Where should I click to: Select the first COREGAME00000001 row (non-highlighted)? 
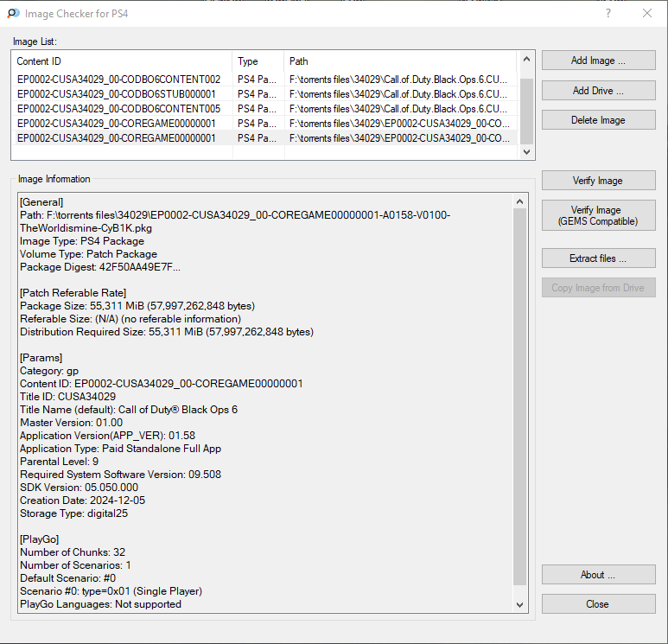coord(264,124)
